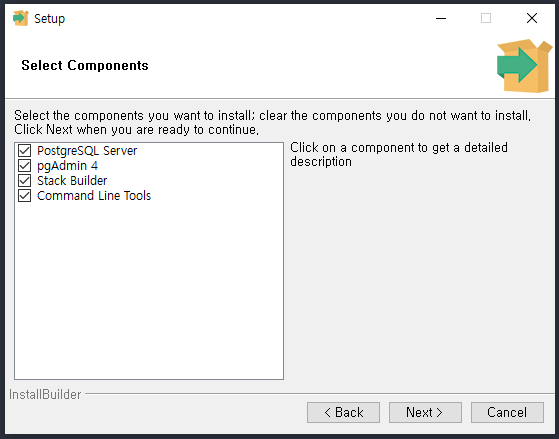Click the InstallBuilder label
Screen dimensions: 559x439
pyautogui.click(x=45, y=394)
